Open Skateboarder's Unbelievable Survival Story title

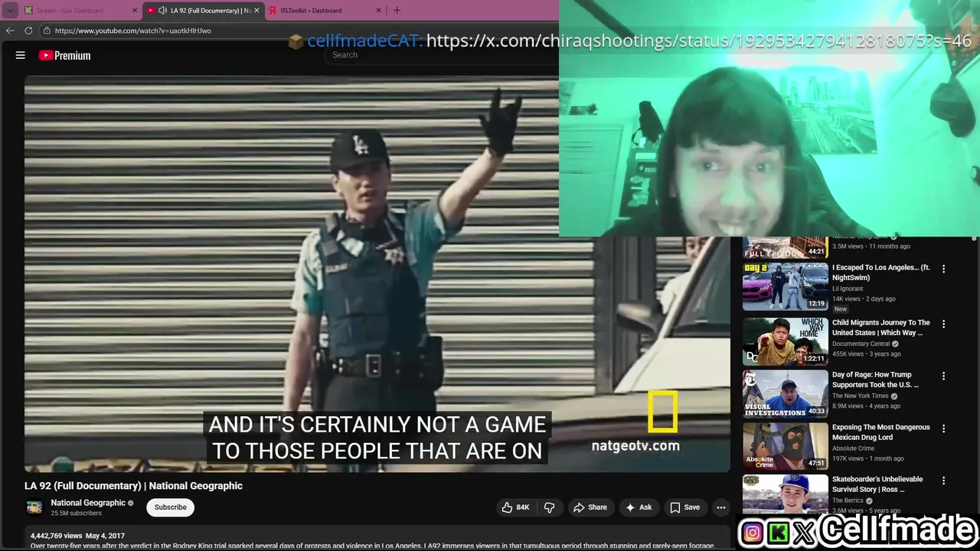[x=877, y=484]
